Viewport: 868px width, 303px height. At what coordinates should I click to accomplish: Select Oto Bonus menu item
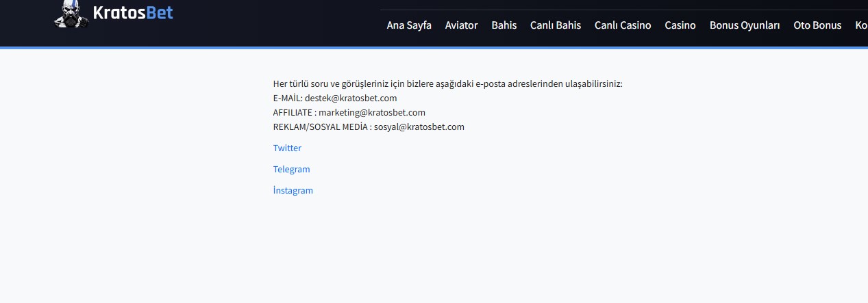point(817,25)
